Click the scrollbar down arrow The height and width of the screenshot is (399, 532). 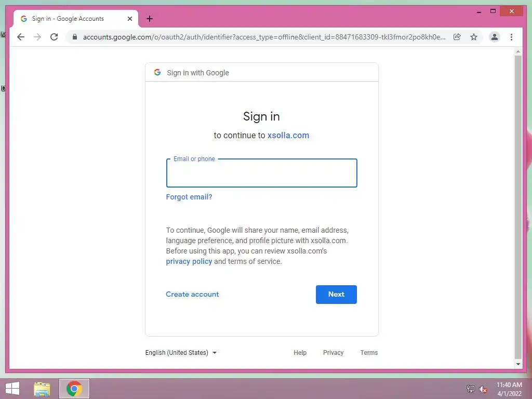pyautogui.click(x=518, y=364)
